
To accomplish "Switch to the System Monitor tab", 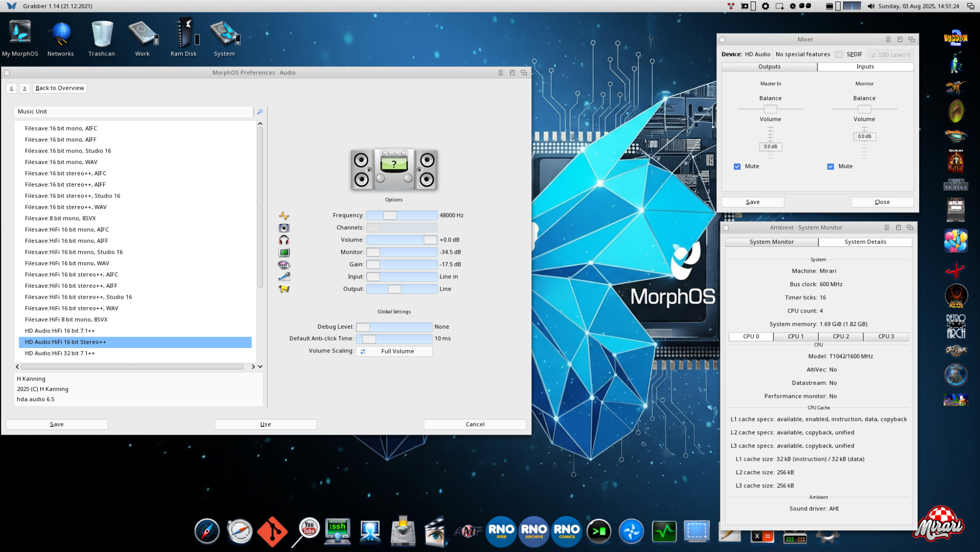I will [771, 242].
